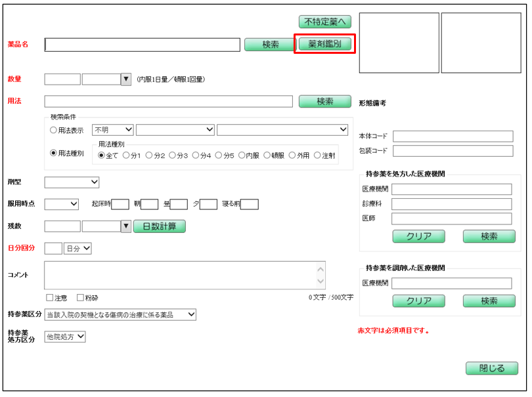This screenshot has width=532, height=397.
Task: Click the down arrow of コメント scrollbar
Action: click(321, 282)
